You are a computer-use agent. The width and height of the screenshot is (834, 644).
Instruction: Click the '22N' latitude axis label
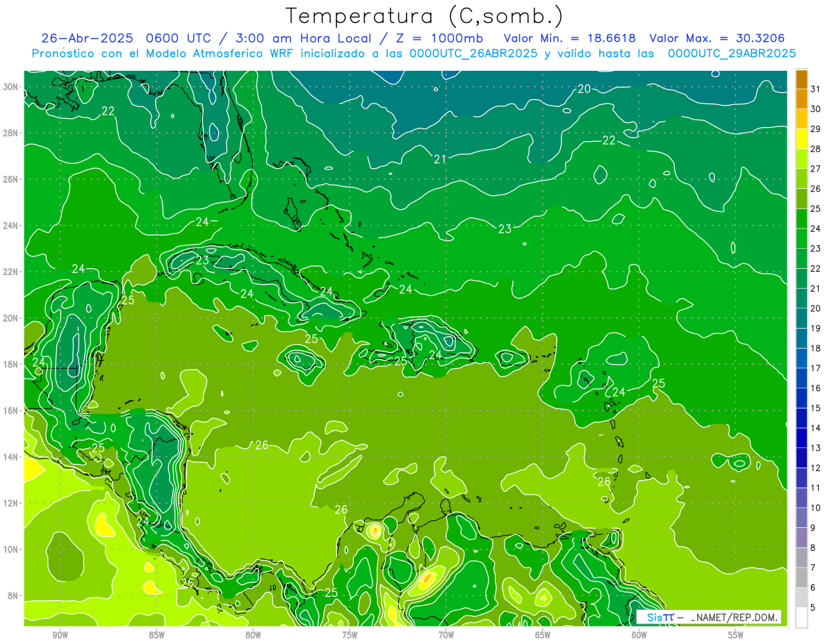[10, 272]
